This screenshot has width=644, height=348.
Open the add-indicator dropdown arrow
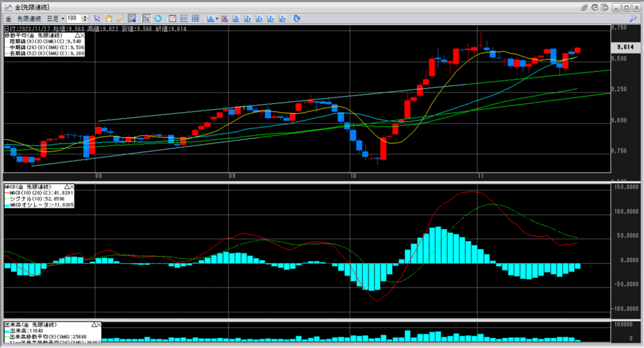point(217,18)
